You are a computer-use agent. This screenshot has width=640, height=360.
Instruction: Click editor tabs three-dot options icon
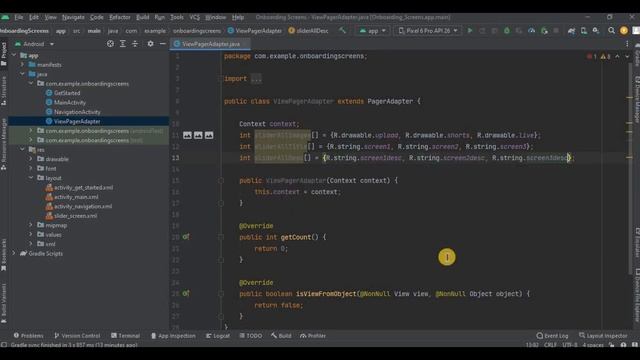pos(627,44)
